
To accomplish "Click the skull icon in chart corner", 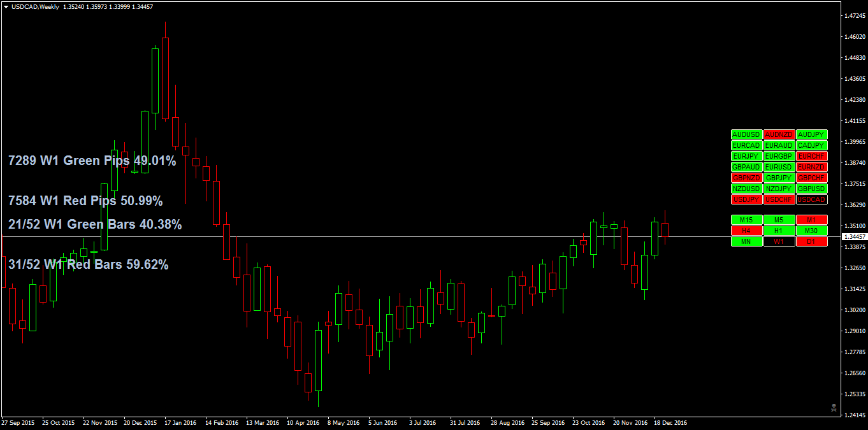I will coord(834,407).
